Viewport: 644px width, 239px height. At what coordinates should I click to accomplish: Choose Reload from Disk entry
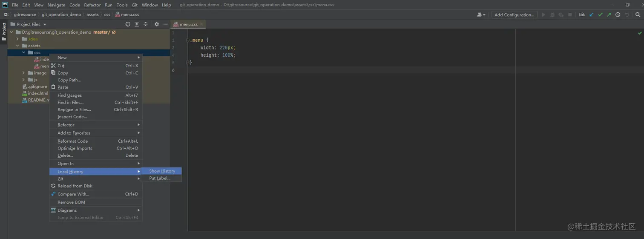pos(96,186)
